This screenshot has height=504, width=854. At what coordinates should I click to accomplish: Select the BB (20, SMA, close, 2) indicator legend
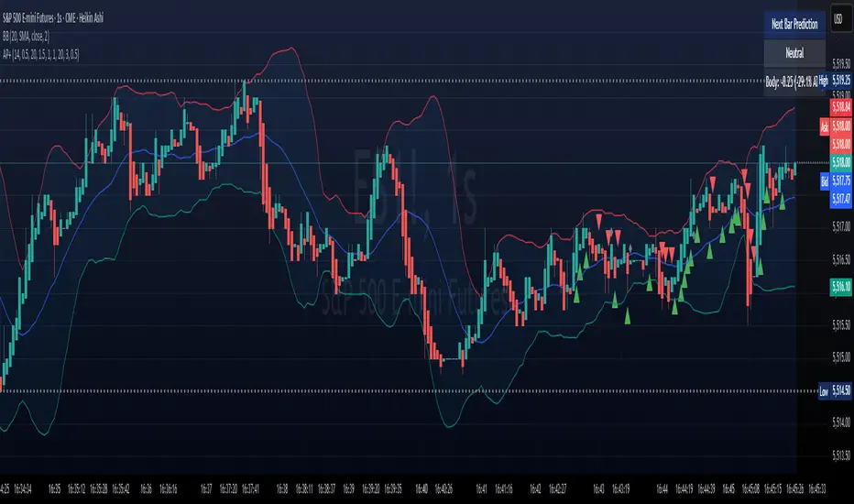tap(26, 37)
